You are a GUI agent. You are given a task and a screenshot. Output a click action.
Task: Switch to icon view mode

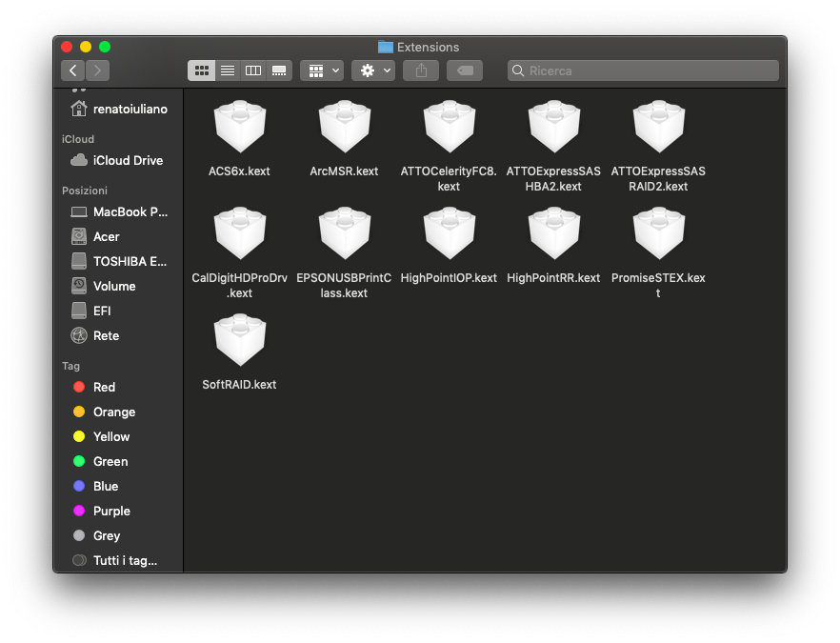click(202, 70)
